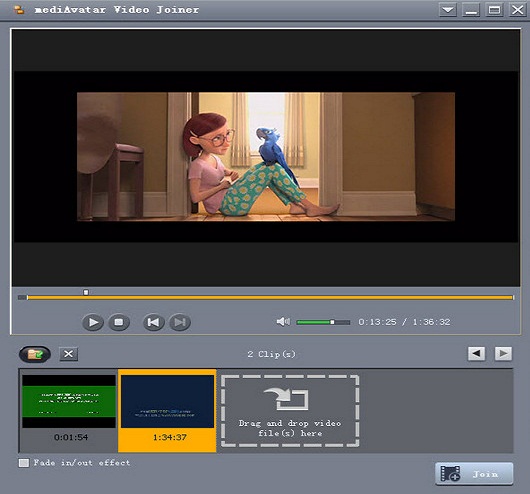Move the clip left with the left arrow
Screen dimensions: 530x494
pos(477,354)
